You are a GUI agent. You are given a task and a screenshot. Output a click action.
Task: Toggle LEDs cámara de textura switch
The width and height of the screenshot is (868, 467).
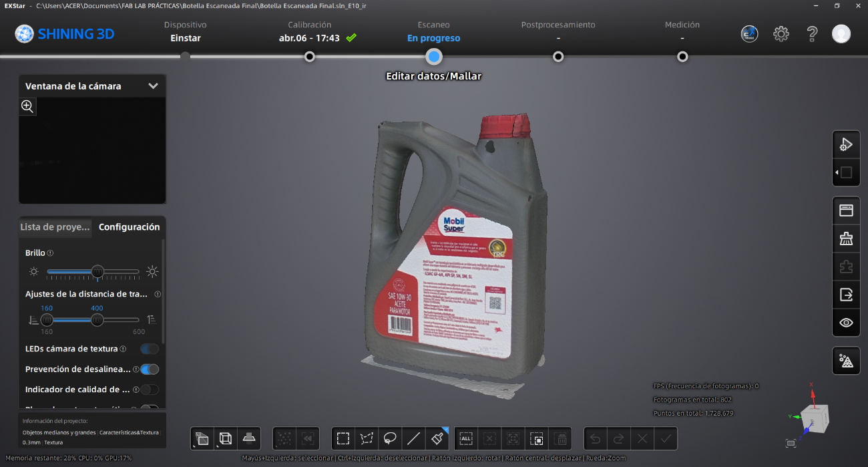click(150, 349)
